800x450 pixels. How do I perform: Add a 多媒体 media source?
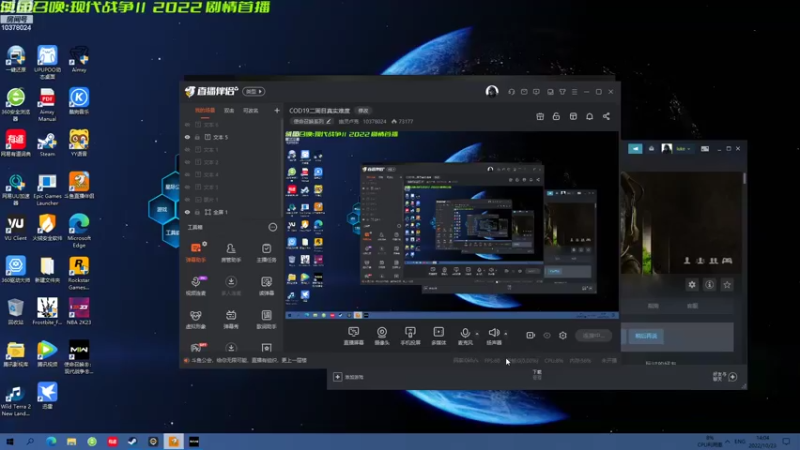point(438,336)
